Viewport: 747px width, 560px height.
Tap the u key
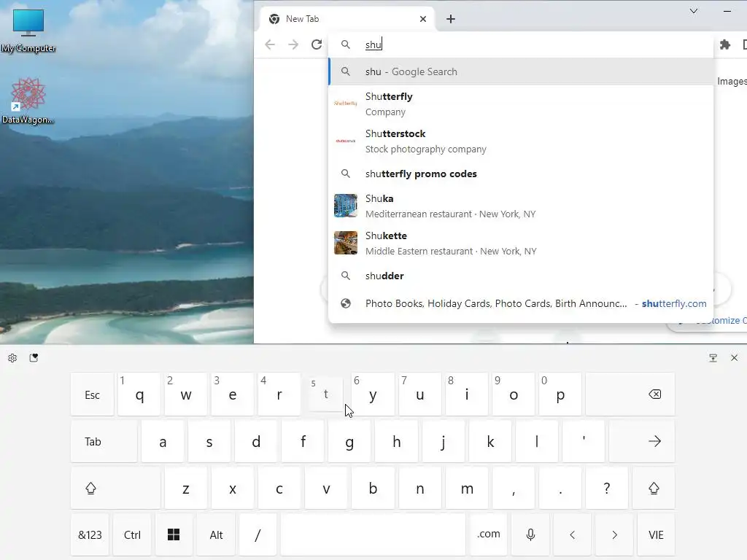[419, 394]
